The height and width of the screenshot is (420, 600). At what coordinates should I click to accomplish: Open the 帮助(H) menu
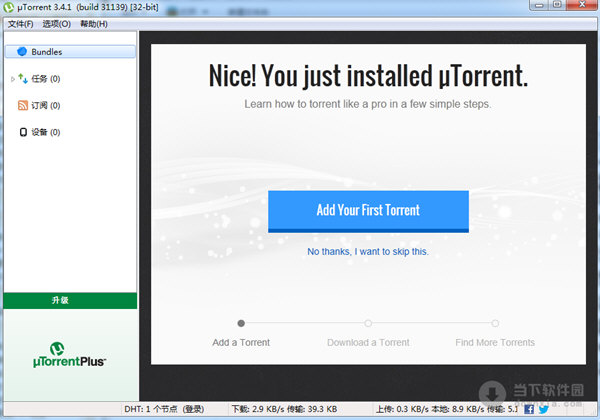point(94,24)
